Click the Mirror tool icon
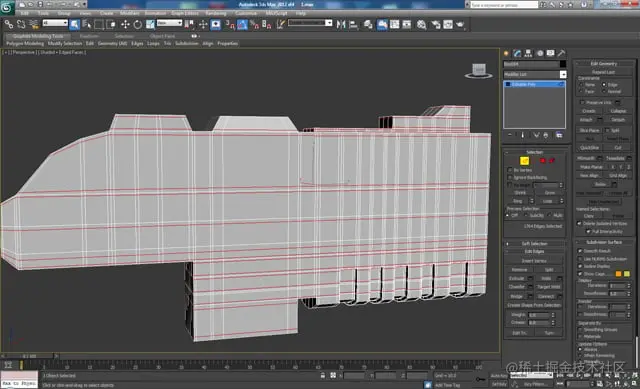This screenshot has height=389, width=640. click(x=341, y=24)
